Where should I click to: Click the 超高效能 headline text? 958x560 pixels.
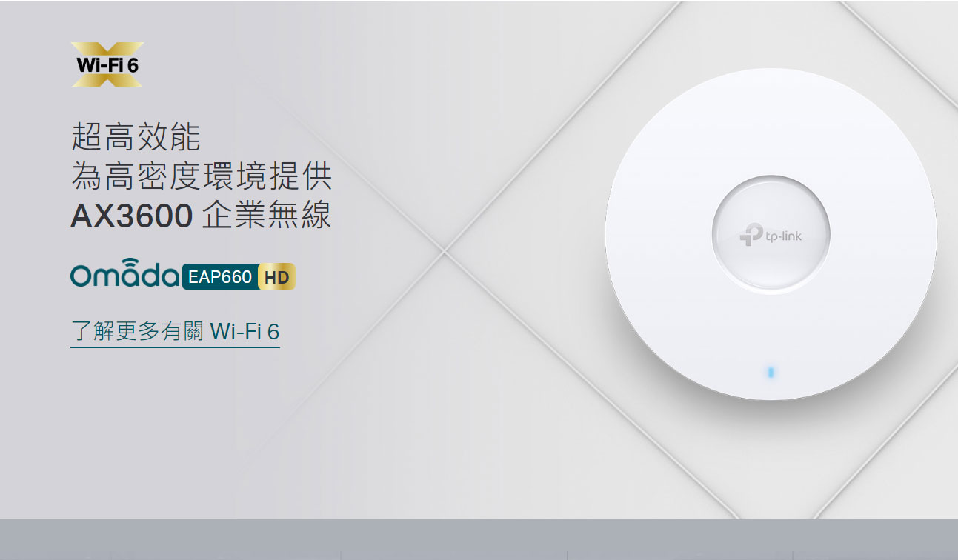(136, 137)
